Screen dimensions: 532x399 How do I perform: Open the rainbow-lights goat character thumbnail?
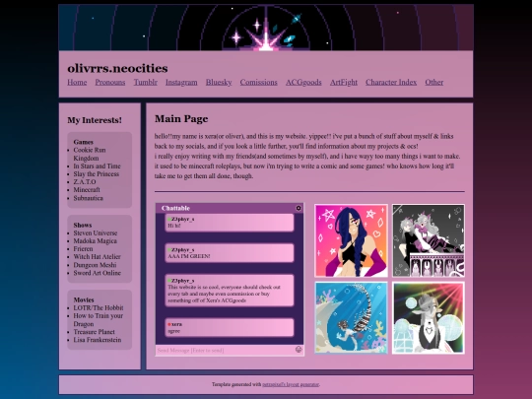(429, 318)
